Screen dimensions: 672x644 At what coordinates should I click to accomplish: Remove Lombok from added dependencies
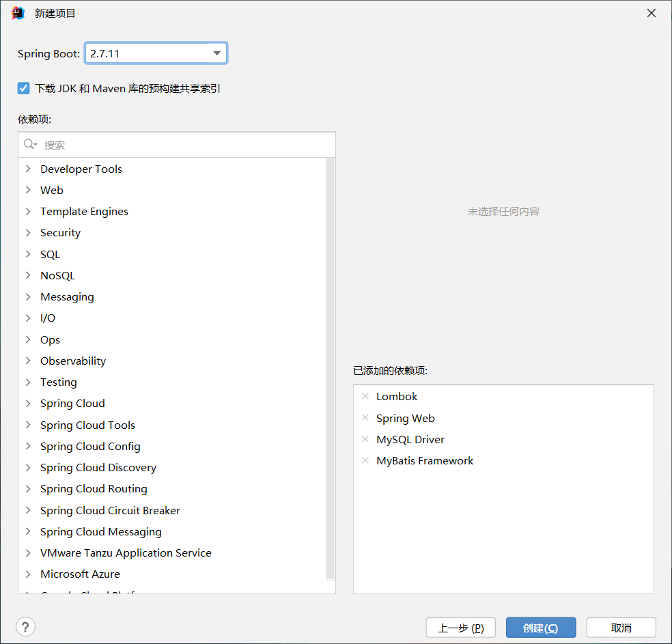click(x=365, y=396)
